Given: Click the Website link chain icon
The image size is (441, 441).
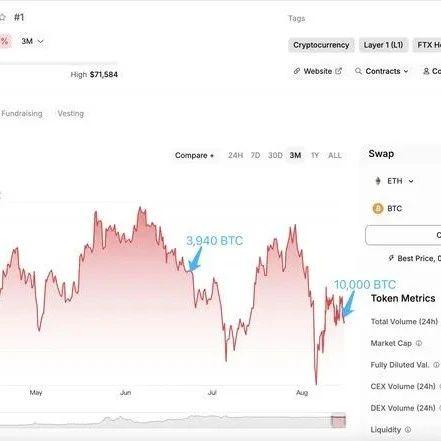Looking at the screenshot, I should coord(297,71).
